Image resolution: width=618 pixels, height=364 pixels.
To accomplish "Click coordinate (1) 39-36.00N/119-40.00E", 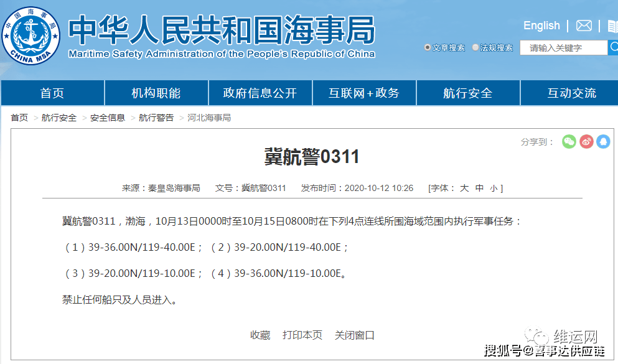I will pyautogui.click(x=133, y=248).
